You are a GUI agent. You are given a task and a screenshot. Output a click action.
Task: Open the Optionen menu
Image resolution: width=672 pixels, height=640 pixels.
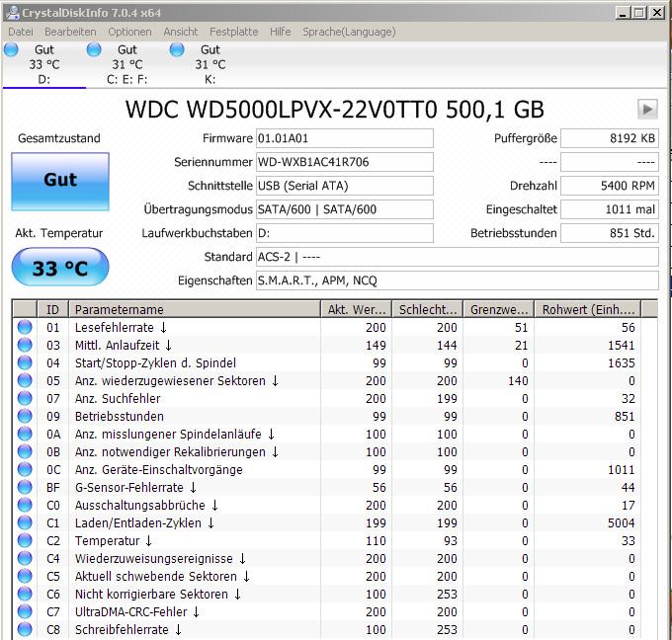(129, 32)
